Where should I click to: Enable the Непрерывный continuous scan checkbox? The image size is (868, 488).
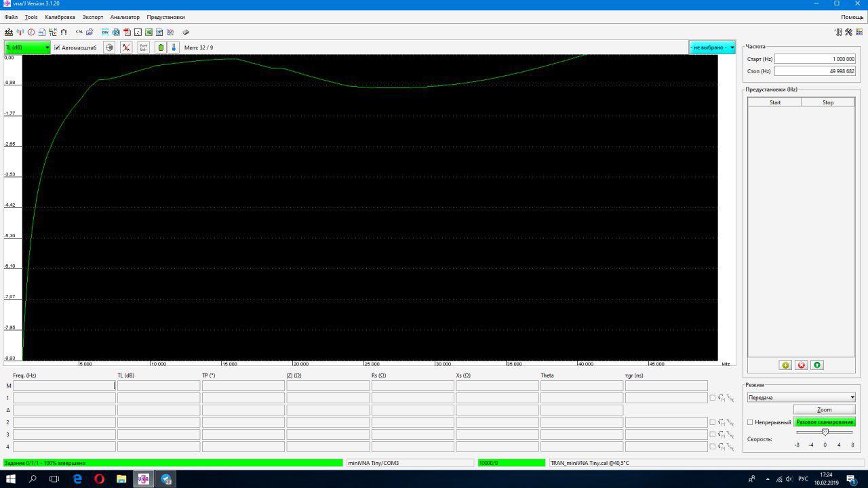[750, 422]
